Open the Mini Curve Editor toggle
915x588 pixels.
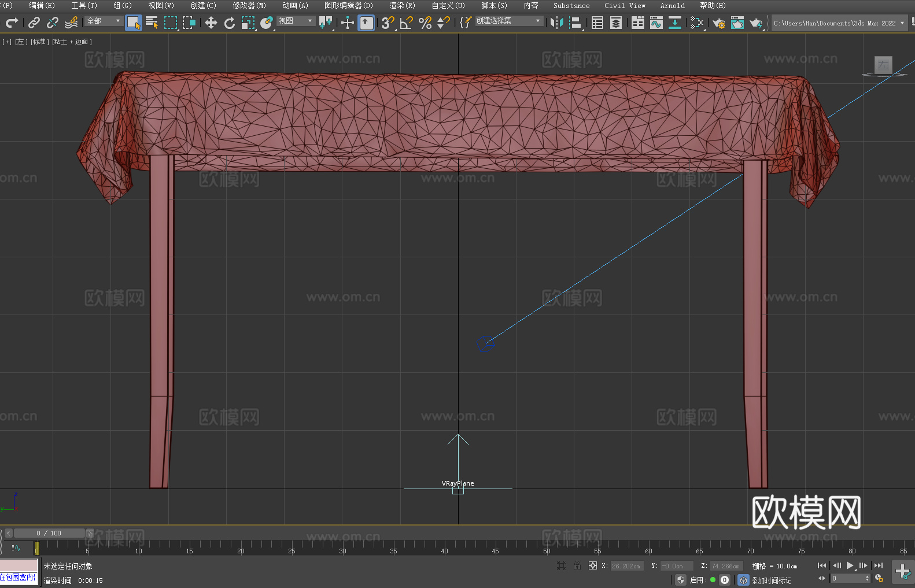coord(16,548)
